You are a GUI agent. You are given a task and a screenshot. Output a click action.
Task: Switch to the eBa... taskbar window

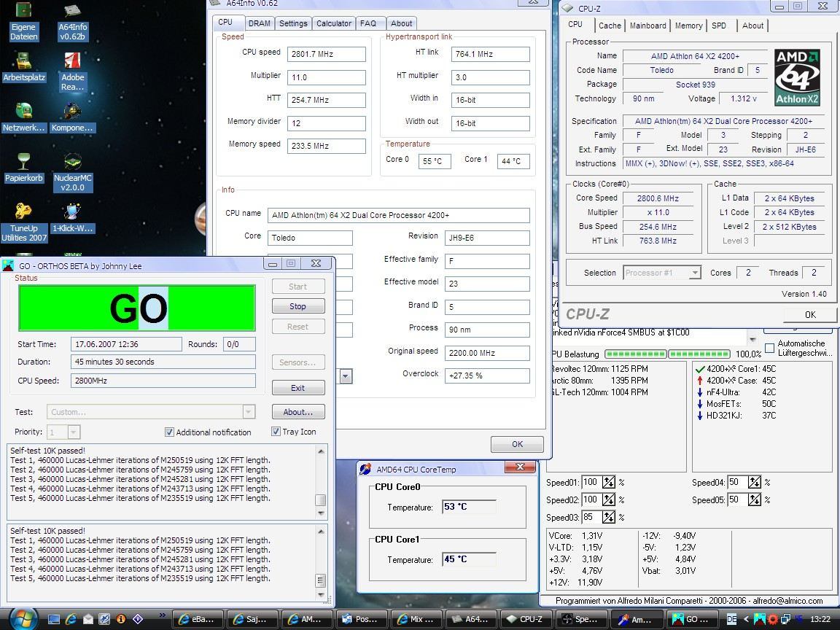[x=197, y=619]
